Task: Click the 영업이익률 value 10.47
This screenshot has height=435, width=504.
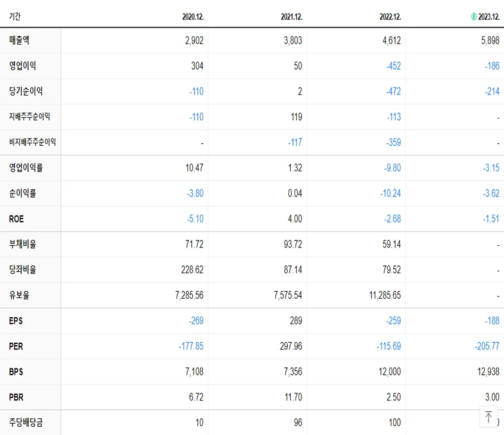Action: tap(194, 168)
